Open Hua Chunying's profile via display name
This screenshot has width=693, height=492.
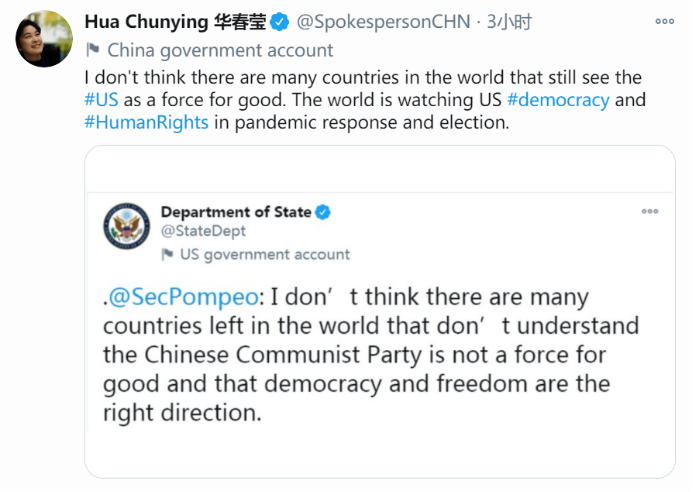176,22
